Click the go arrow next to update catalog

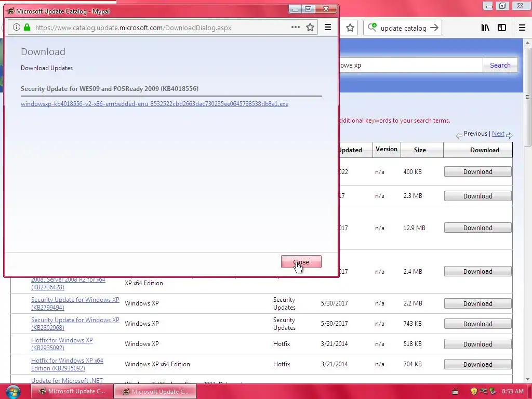(x=434, y=28)
